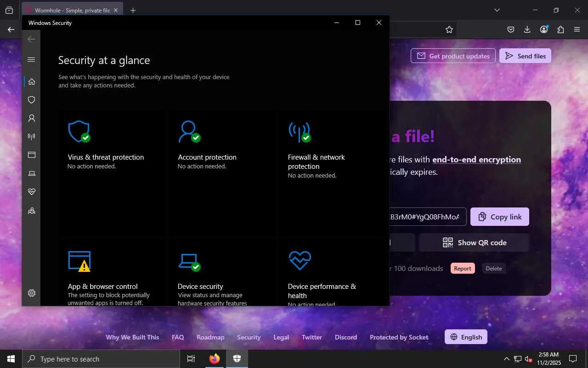Open Windows Security settings gear
Viewport: 588px width, 368px height.
coord(31,293)
